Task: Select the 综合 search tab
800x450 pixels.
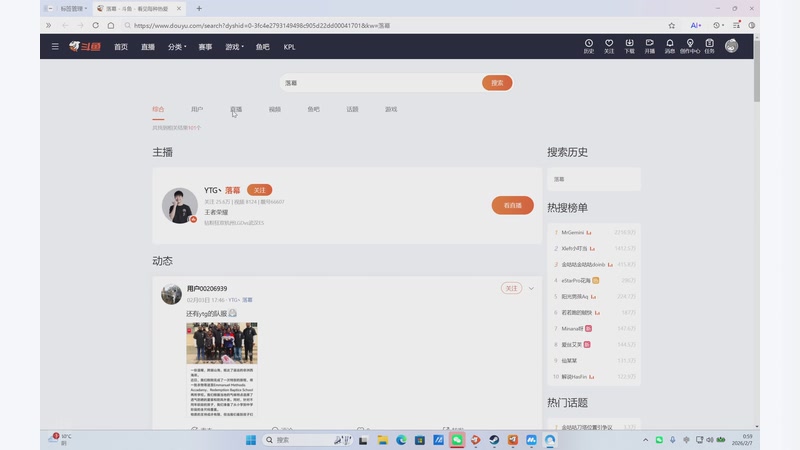Action: [158, 109]
